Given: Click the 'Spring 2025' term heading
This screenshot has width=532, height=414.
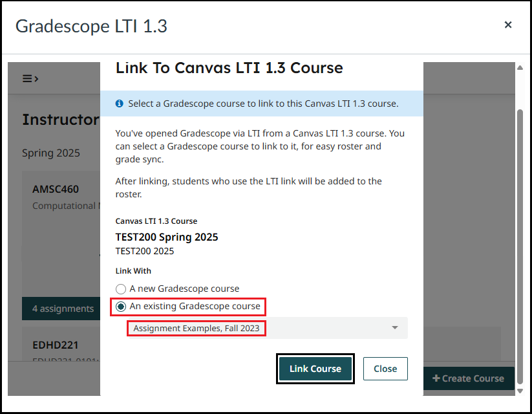Looking at the screenshot, I should click(x=51, y=153).
